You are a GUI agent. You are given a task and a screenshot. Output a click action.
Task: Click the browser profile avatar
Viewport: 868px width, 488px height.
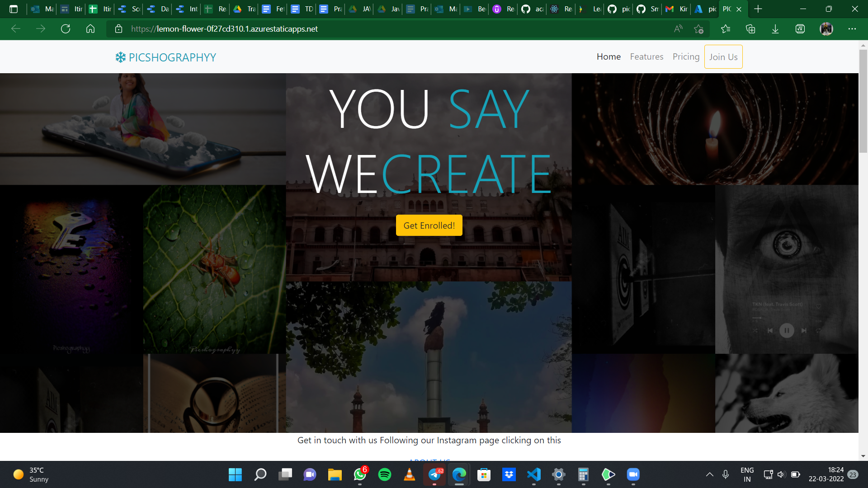pyautogui.click(x=826, y=29)
